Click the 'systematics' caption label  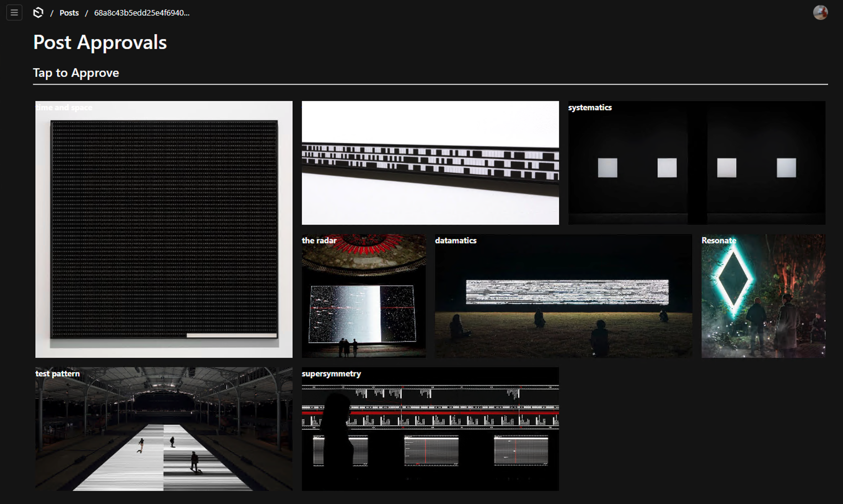click(590, 107)
